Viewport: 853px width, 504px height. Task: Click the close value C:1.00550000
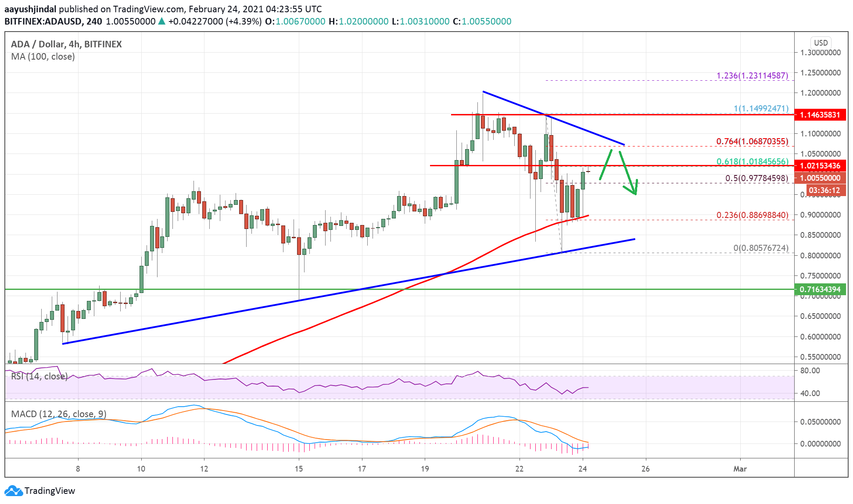482,21
